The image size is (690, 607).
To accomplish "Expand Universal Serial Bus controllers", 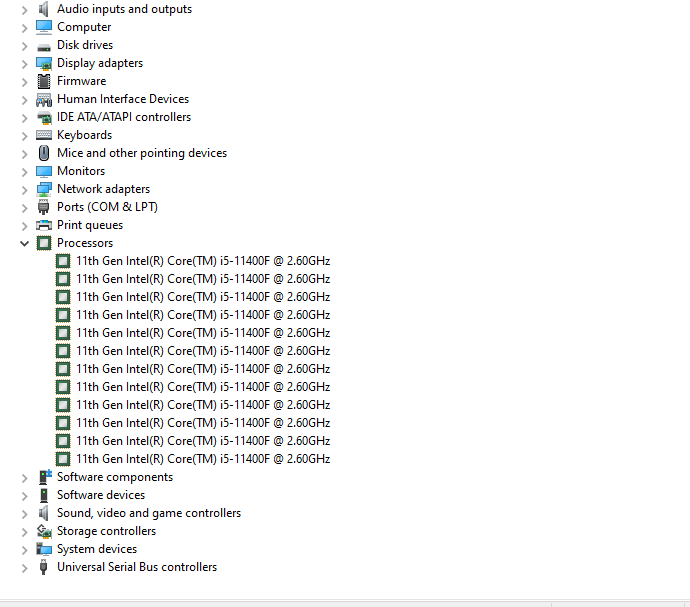I will (x=25, y=568).
